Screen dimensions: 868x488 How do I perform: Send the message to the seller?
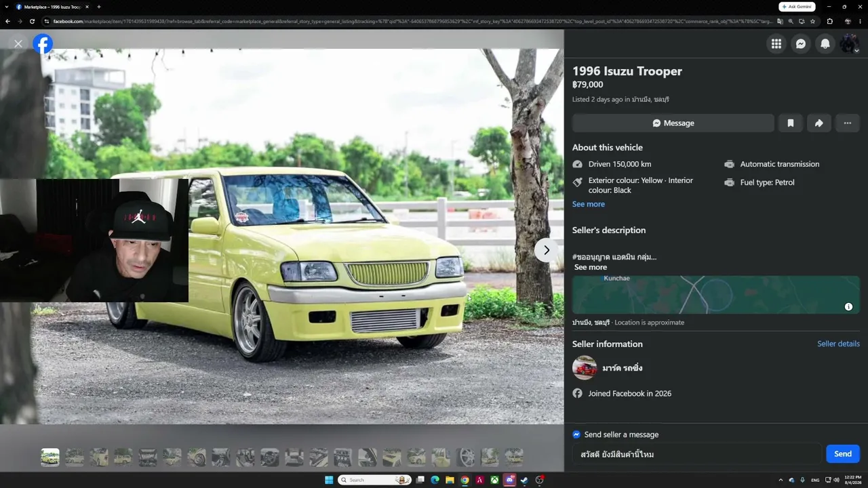point(843,454)
